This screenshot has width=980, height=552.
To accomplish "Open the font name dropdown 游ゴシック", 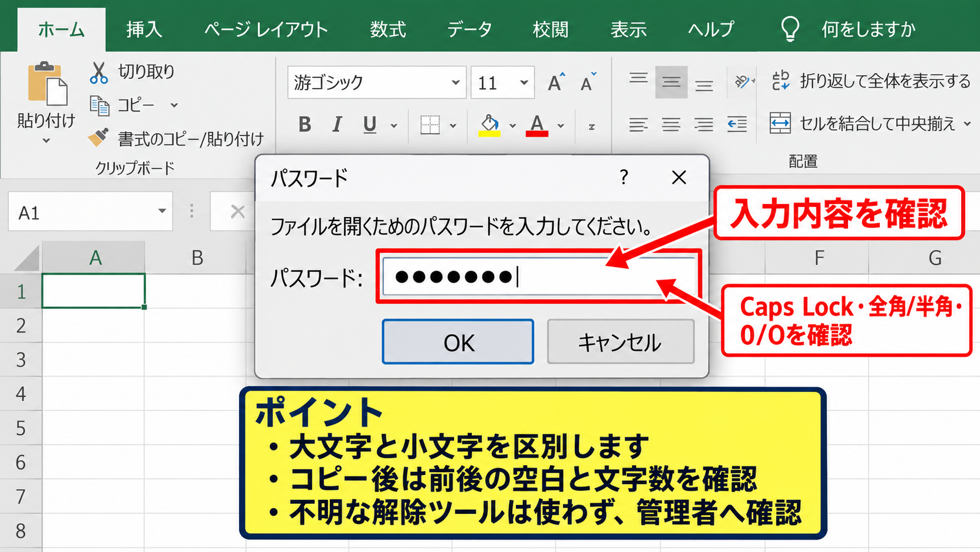I will click(455, 83).
